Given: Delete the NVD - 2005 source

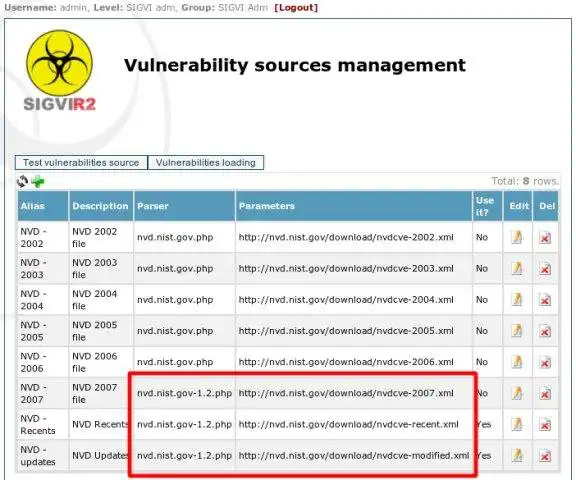Looking at the screenshot, I should pyautogui.click(x=545, y=331).
